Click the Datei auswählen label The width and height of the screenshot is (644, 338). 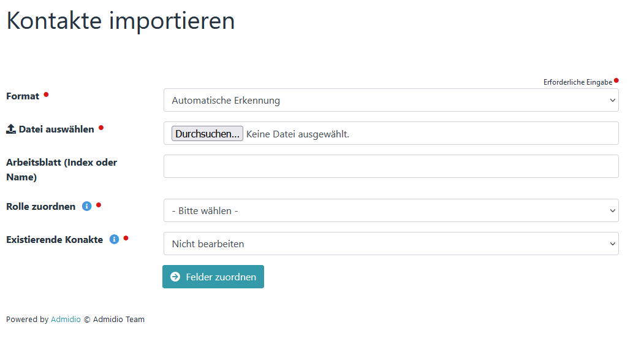[x=56, y=129]
